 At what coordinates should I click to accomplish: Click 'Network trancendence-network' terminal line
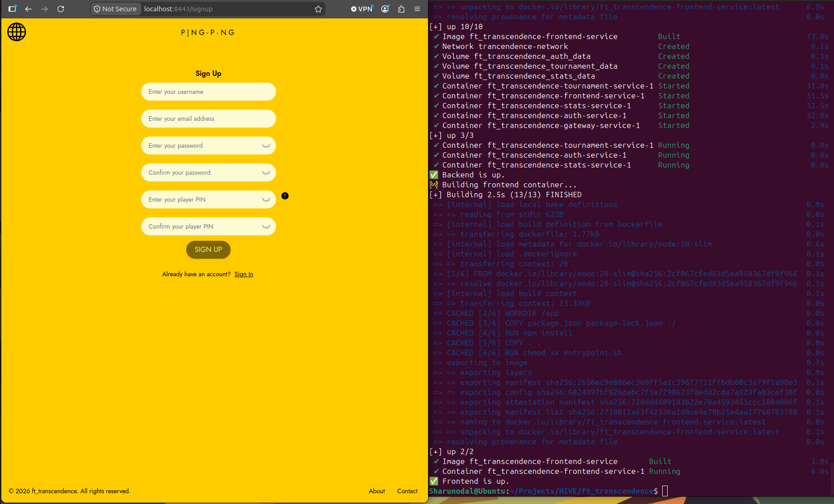point(505,46)
